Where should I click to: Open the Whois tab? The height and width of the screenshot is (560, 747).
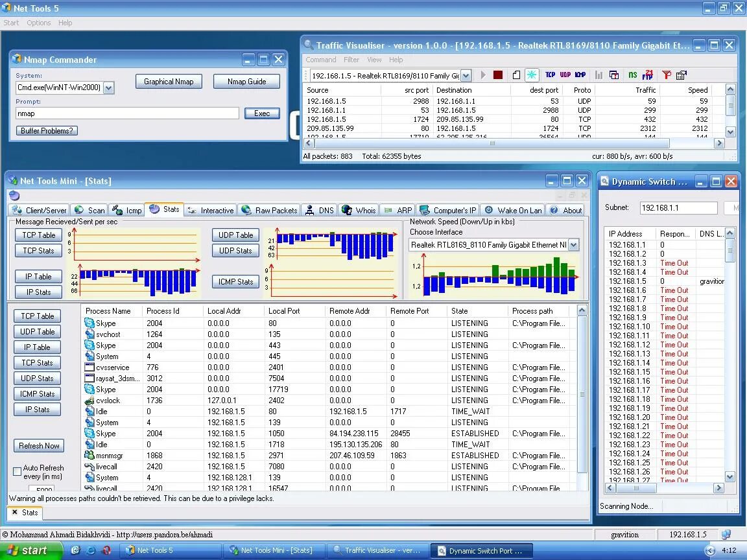[359, 210]
